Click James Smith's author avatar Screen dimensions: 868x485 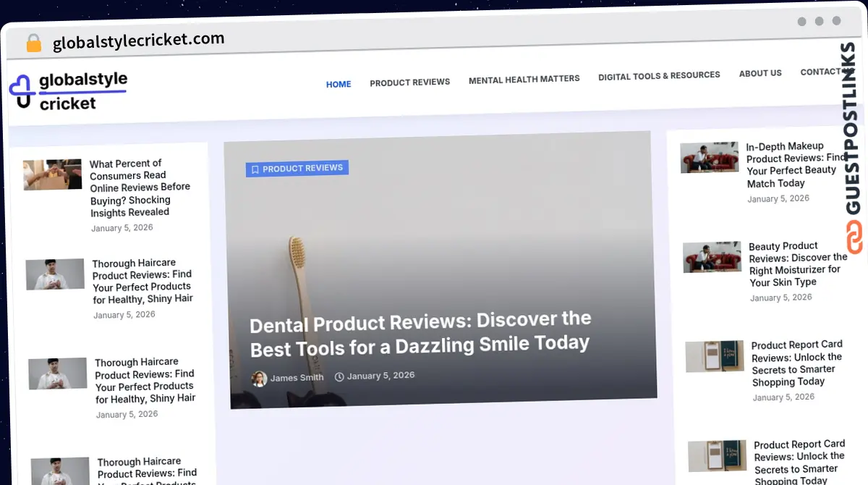(259, 378)
